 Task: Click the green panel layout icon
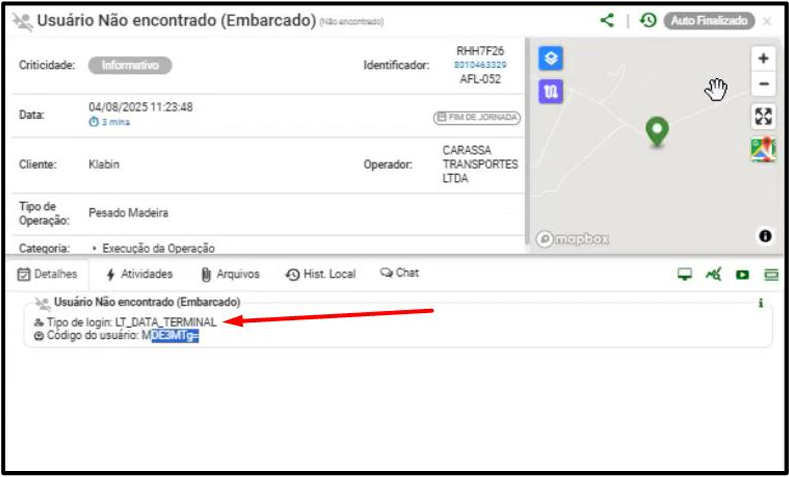pos(771,275)
